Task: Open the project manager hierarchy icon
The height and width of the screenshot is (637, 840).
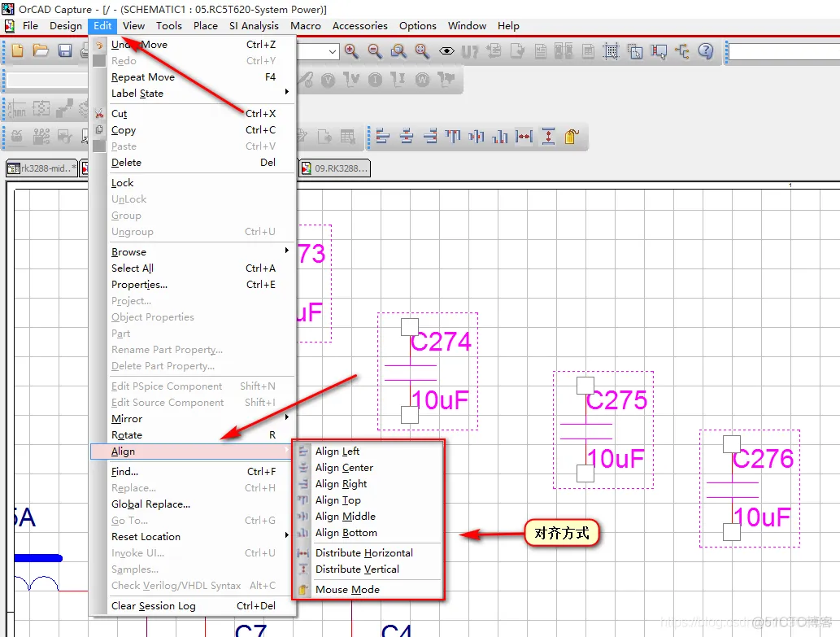Action: (x=682, y=51)
